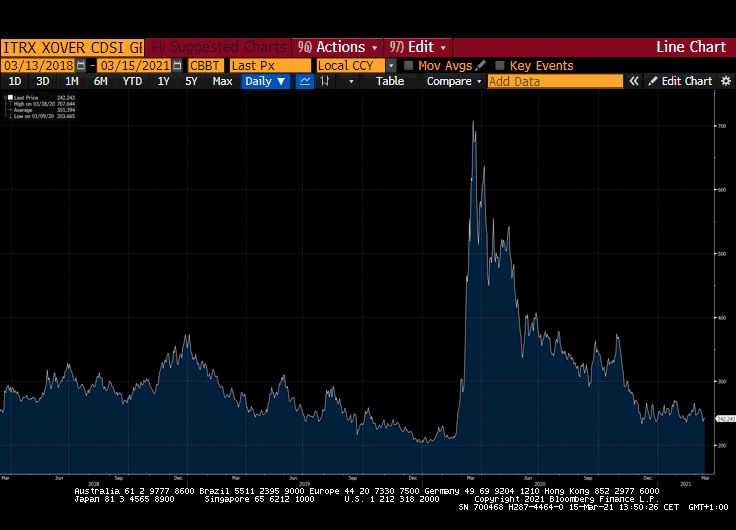736x530 pixels.
Task: Click the 400 y-axis label
Action: point(722,318)
